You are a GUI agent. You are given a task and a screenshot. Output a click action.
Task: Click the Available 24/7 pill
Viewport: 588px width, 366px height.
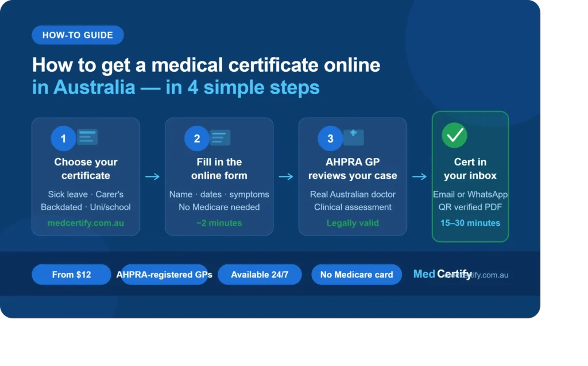260,275
